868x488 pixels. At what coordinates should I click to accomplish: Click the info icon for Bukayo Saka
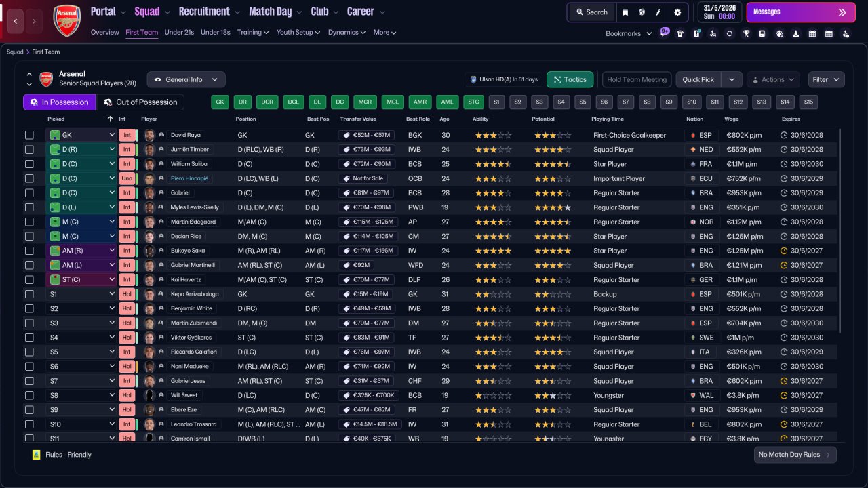[161, 251]
